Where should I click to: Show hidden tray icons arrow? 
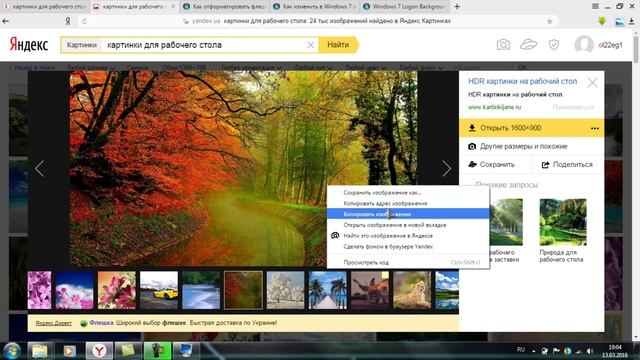(x=533, y=351)
